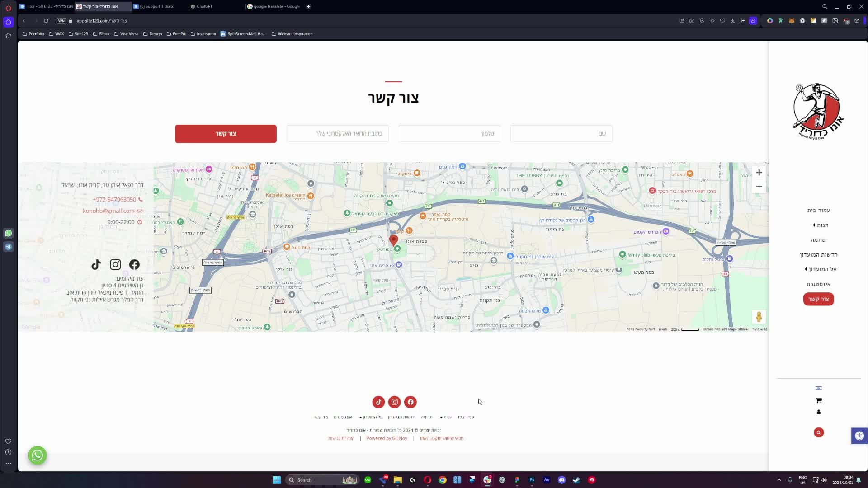Toggle the VPN badge in address bar

pos(61,21)
